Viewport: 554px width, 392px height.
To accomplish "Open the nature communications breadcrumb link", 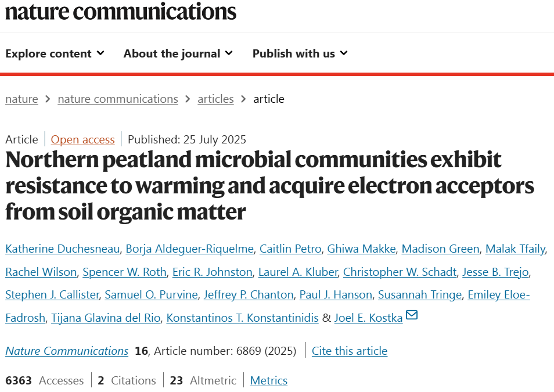I will 118,99.
